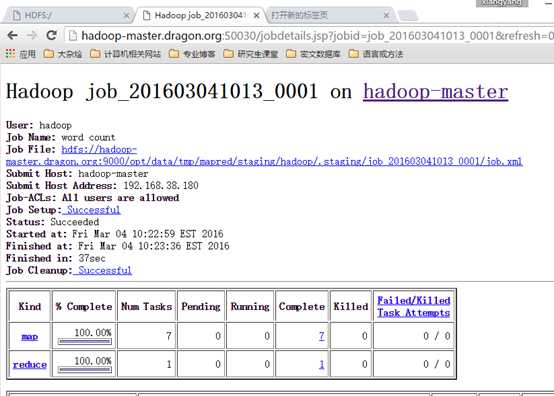Viewport: 554px width, 396px height.
Task: Click the browser Back arrow
Action: 13,35
